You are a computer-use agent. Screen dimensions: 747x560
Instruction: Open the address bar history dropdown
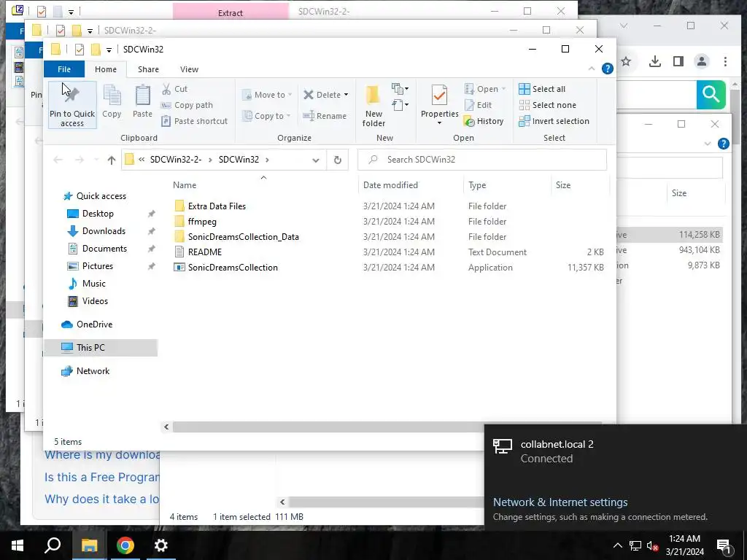click(315, 160)
